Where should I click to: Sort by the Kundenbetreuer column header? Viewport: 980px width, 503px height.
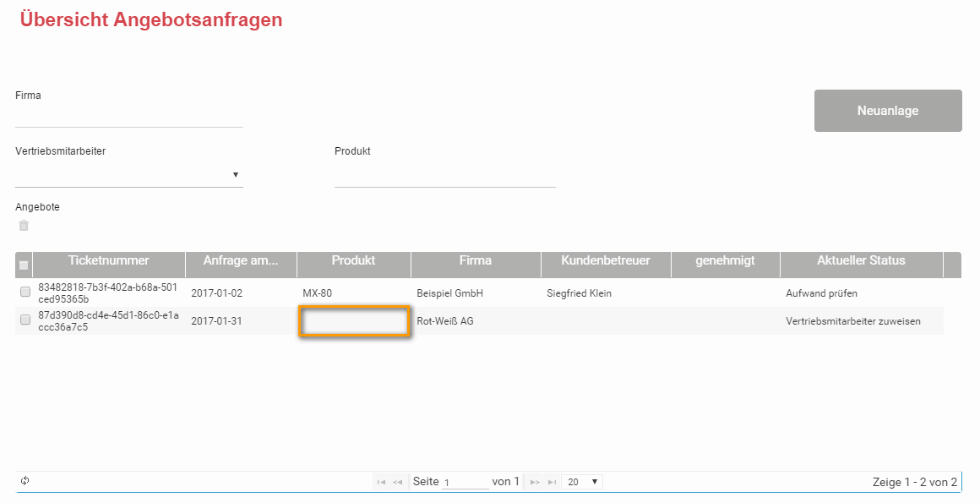coord(605,261)
